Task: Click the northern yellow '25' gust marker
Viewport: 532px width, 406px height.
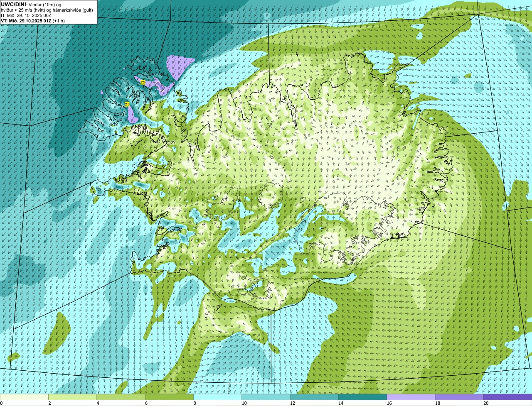Action: tap(143, 82)
